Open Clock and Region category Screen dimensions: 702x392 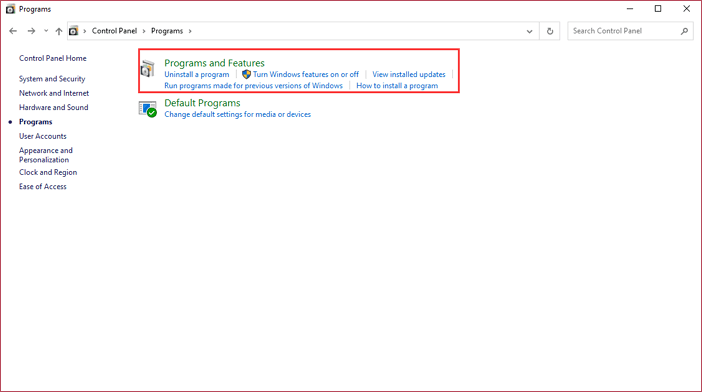(x=48, y=172)
